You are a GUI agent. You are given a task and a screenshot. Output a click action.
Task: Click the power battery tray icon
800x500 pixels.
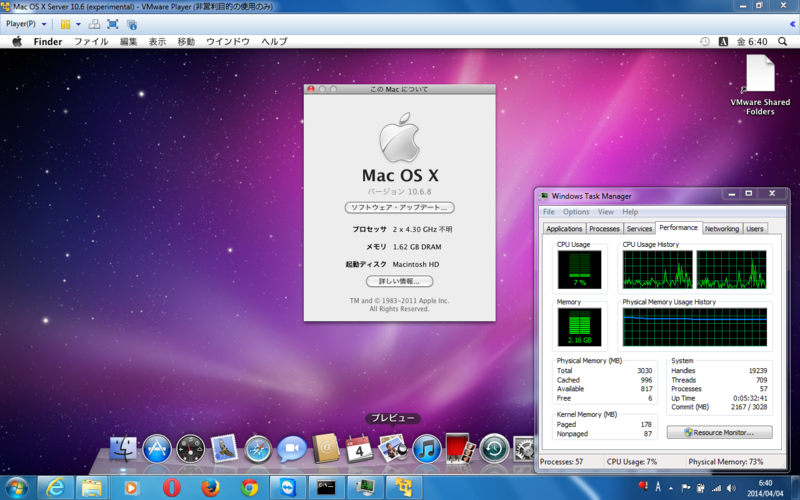(x=701, y=488)
